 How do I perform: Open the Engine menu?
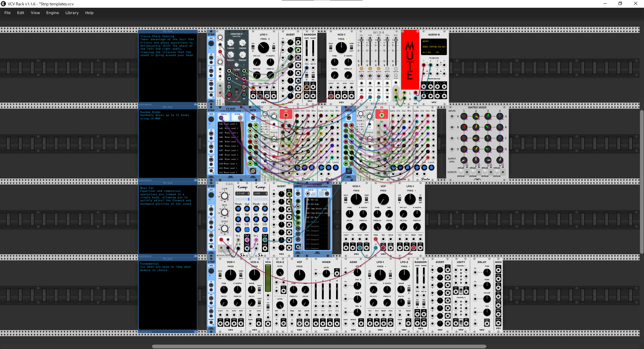point(53,13)
